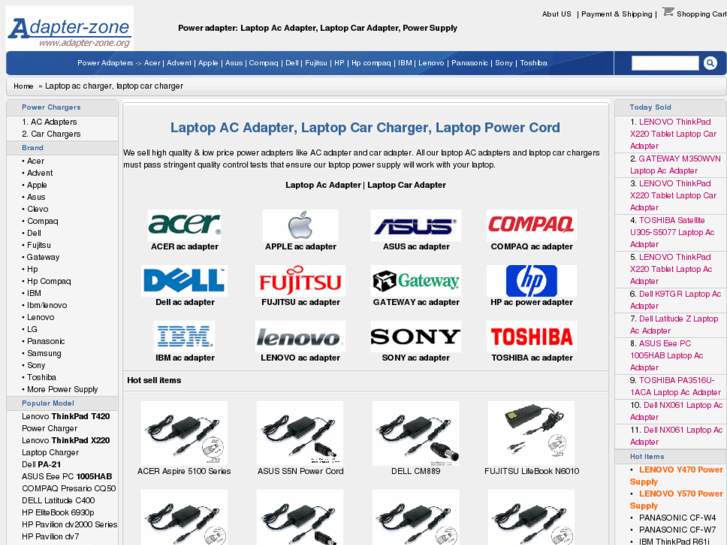Open Payment & Shipping page
727x545 pixels.
(x=617, y=14)
